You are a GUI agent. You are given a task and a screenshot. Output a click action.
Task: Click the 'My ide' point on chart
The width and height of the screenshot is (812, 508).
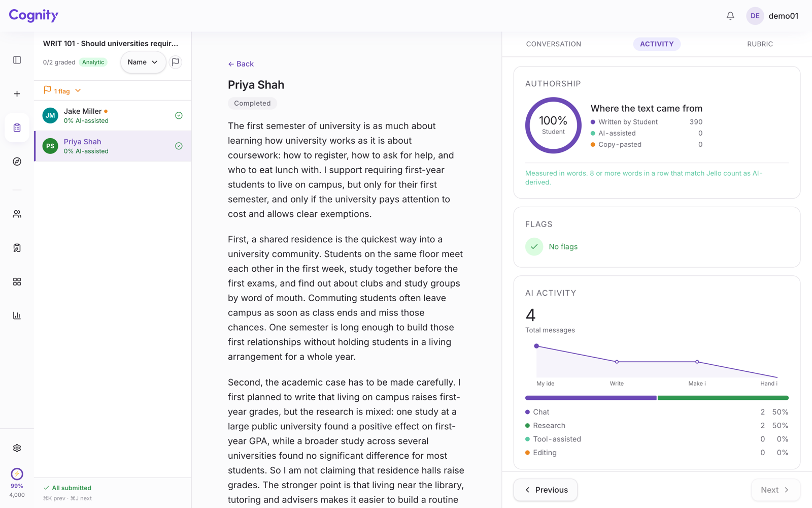point(536,346)
